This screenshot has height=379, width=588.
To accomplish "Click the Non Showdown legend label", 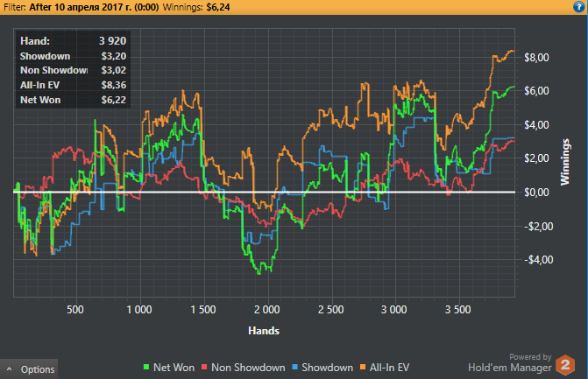I will (248, 368).
